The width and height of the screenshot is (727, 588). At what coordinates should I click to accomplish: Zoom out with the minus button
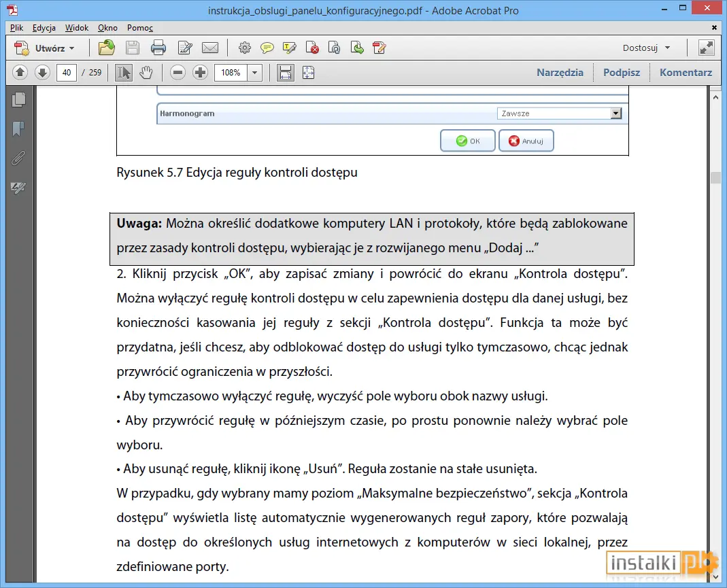click(177, 73)
